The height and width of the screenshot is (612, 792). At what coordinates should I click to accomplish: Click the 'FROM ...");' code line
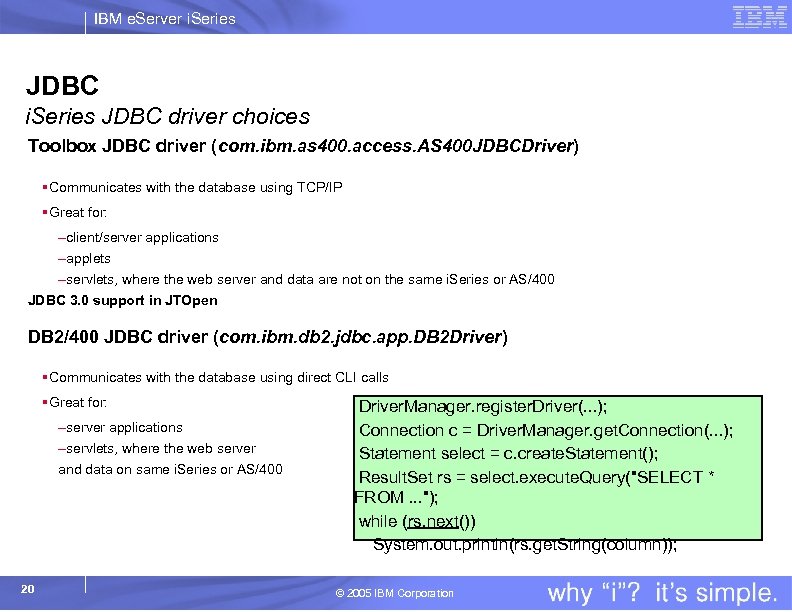tap(397, 498)
